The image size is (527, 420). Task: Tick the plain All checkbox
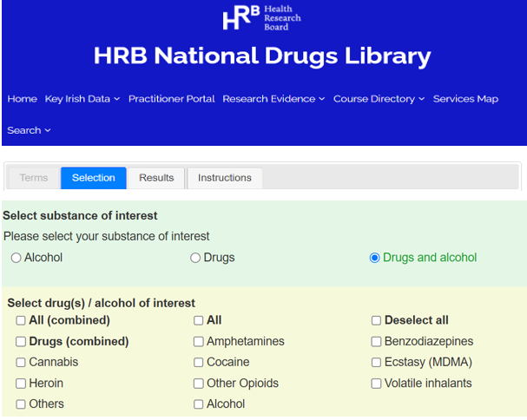(198, 320)
